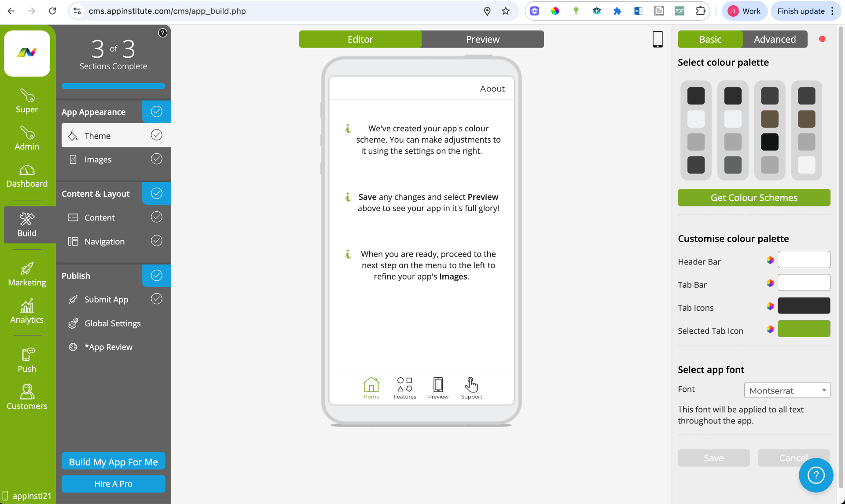845x504 pixels.
Task: Tap the Home tab in phone preview
Action: click(x=371, y=388)
